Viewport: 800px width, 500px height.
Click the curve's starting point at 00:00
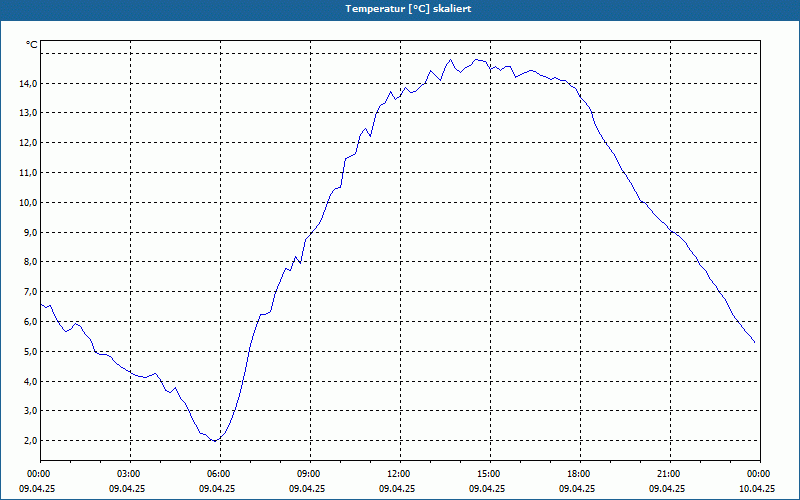click(41, 304)
